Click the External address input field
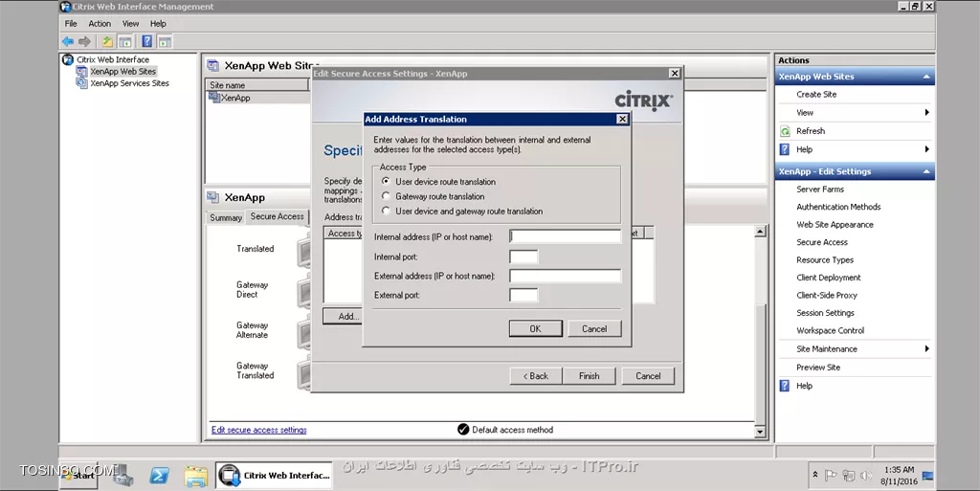The width and height of the screenshot is (980, 491). click(x=565, y=276)
